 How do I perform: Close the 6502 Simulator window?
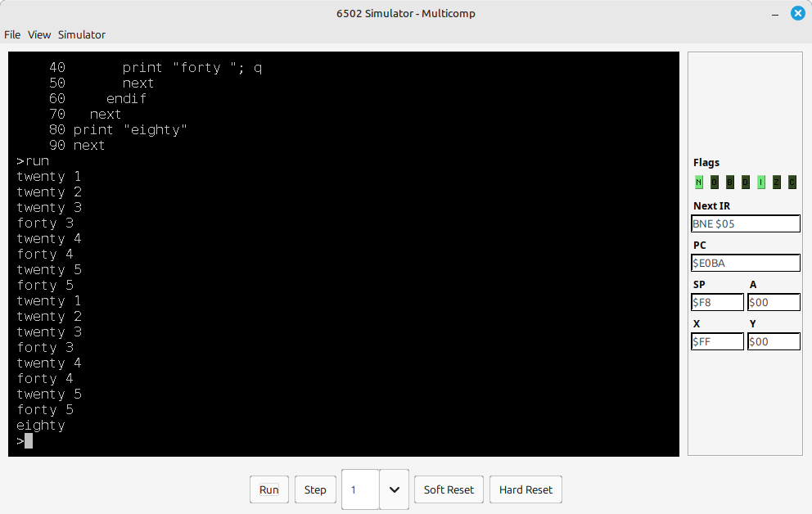[797, 13]
